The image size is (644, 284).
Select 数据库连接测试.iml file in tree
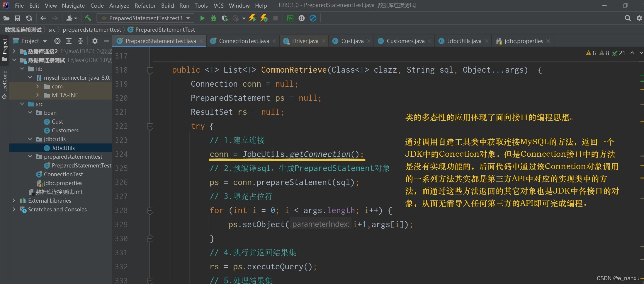click(x=59, y=192)
